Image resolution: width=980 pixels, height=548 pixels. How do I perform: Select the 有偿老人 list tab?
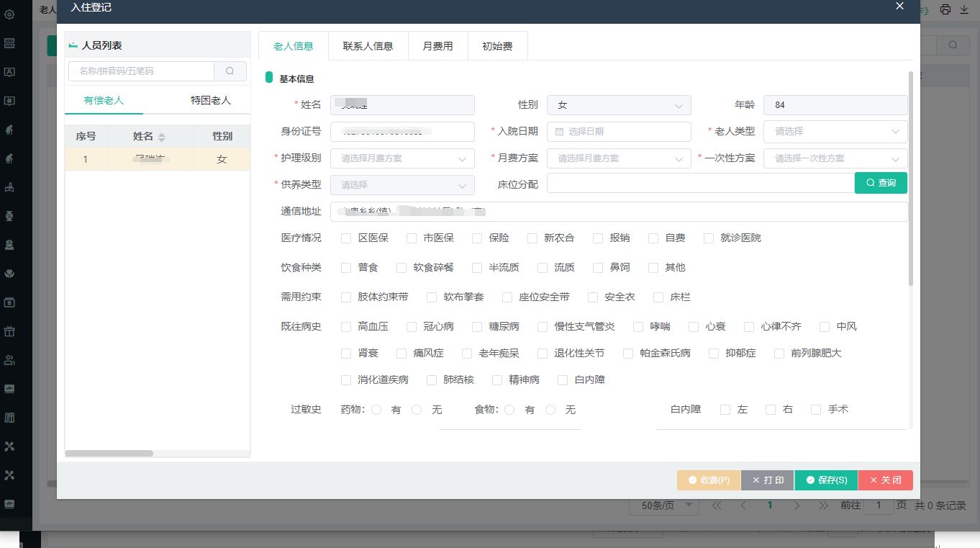point(104,100)
